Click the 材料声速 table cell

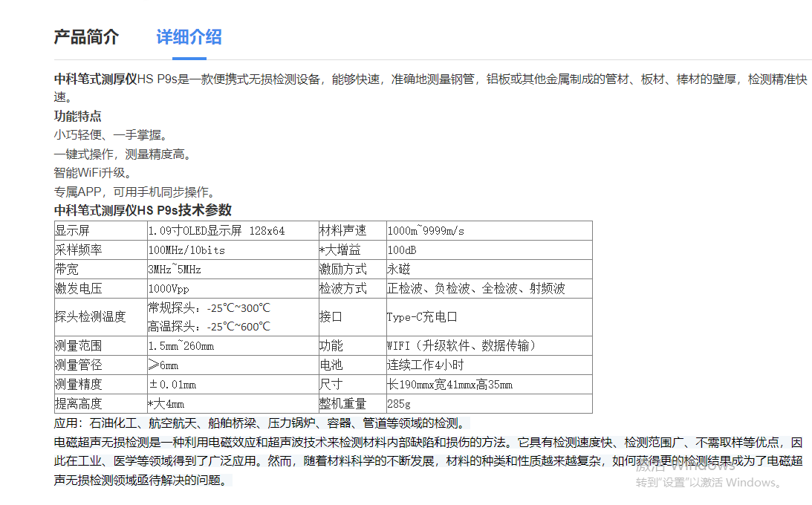[x=352, y=231]
